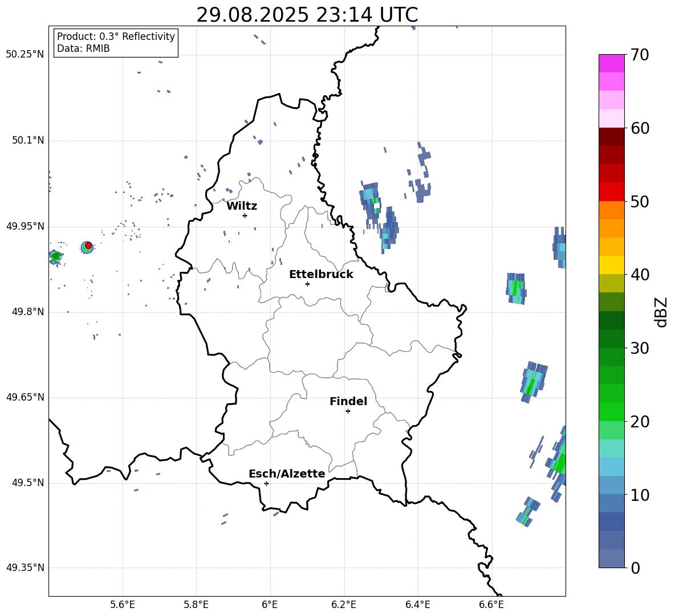The width and height of the screenshot is (675, 616).
Task: Click the 5.6°E longitude label
Action: (x=123, y=605)
